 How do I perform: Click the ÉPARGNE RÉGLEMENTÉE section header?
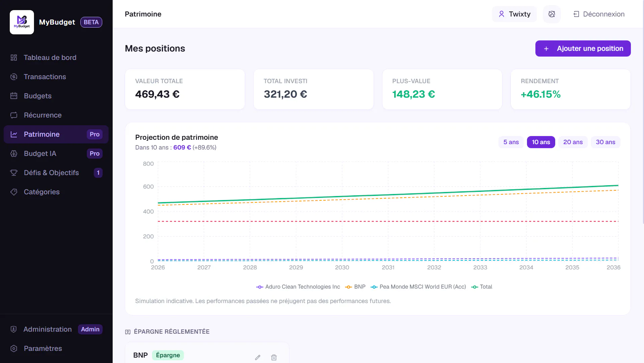click(x=167, y=332)
